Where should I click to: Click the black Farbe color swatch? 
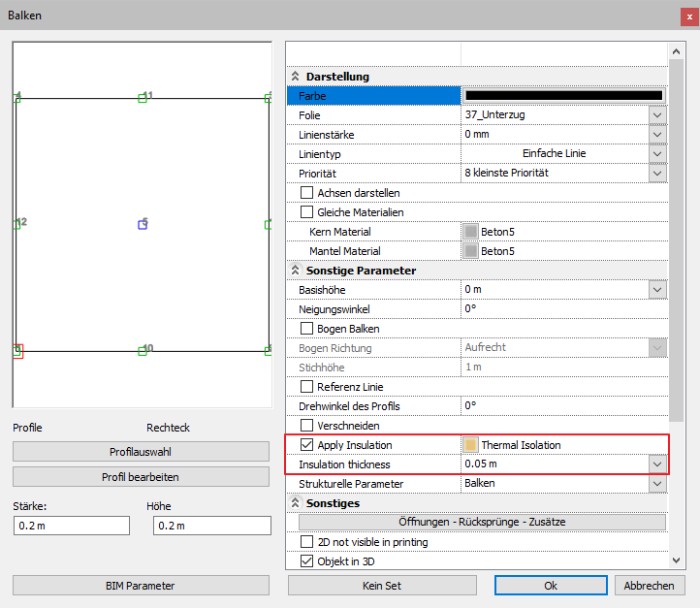pos(563,96)
